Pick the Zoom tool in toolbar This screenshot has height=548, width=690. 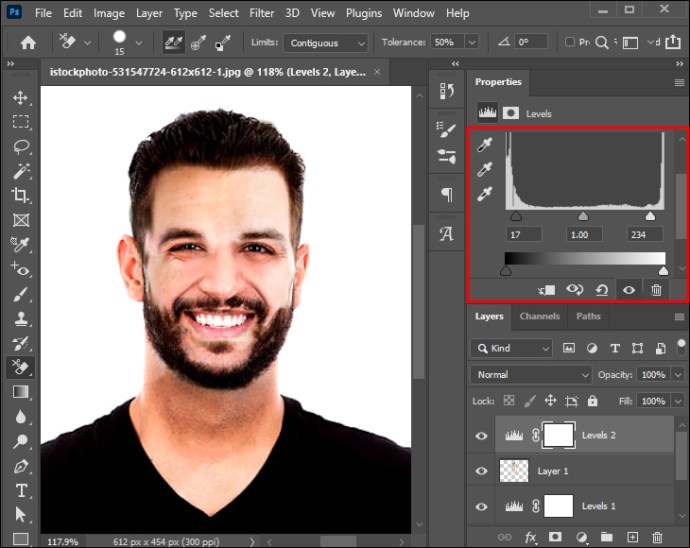pyautogui.click(x=20, y=441)
